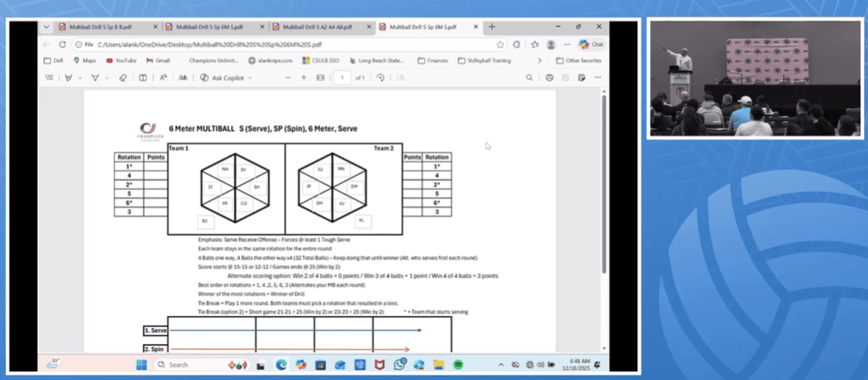Open highlight options arrow
This screenshot has width=868, height=380.
[107, 78]
